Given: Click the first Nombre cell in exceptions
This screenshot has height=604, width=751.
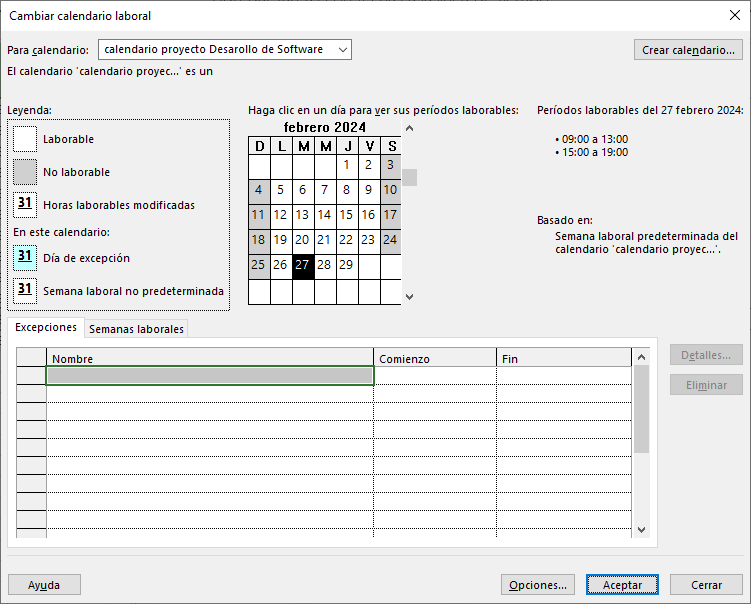Looking at the screenshot, I should click(x=210, y=376).
